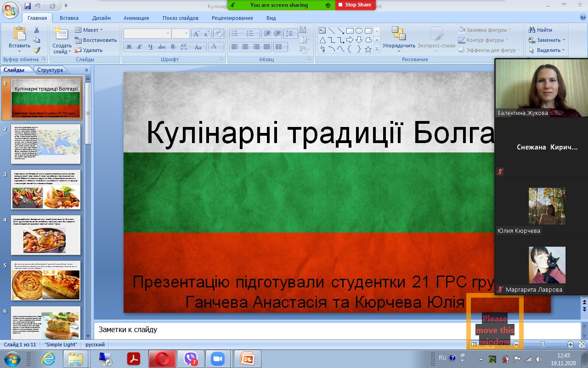Click the Paste (Вставить) clipboard icon
The image size is (588, 368).
[19, 34]
